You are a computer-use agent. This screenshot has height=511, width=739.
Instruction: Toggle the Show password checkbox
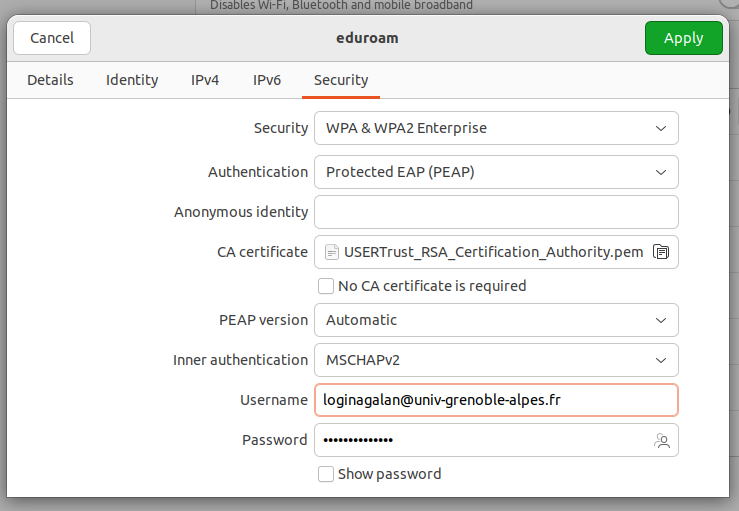pyautogui.click(x=326, y=474)
